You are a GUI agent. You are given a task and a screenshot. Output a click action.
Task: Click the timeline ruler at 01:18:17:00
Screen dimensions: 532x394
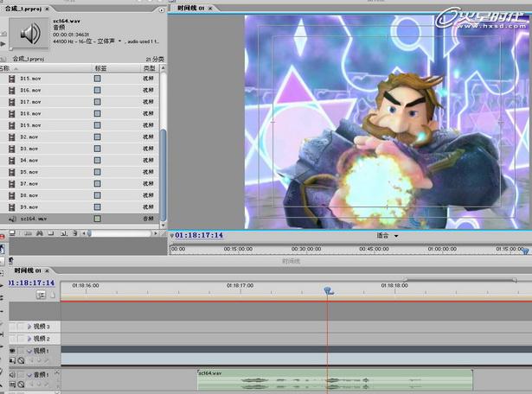coord(240,286)
